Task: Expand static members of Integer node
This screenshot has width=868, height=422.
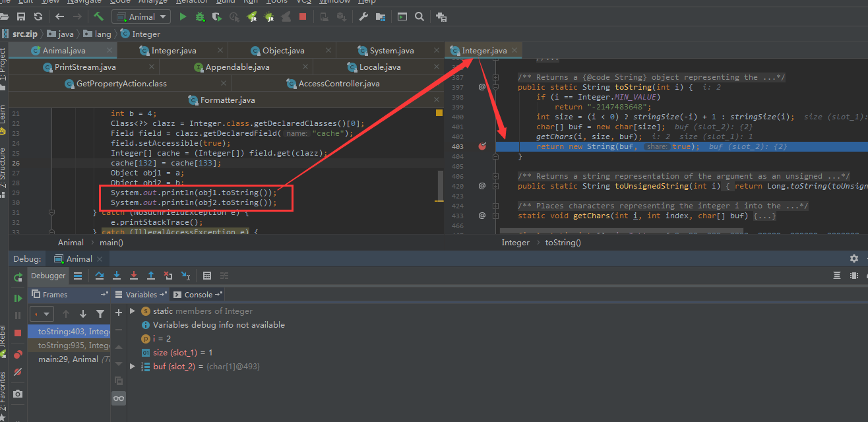Action: [x=133, y=311]
